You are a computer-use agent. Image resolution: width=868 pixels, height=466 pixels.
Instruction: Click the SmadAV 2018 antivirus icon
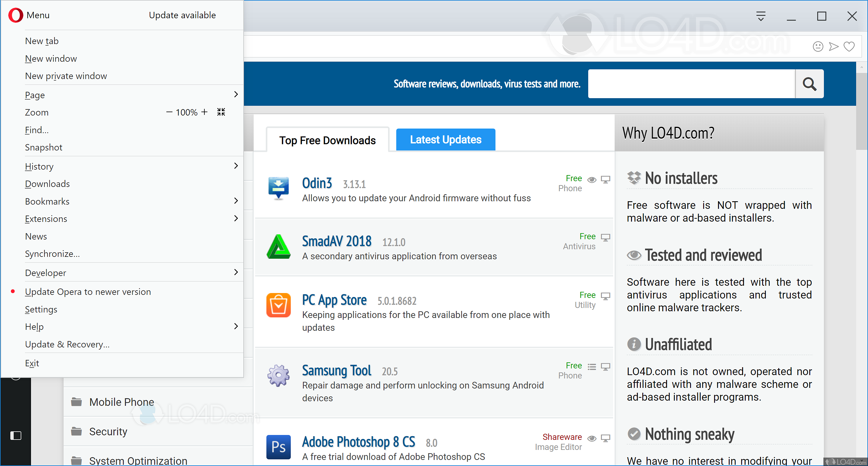pyautogui.click(x=278, y=247)
